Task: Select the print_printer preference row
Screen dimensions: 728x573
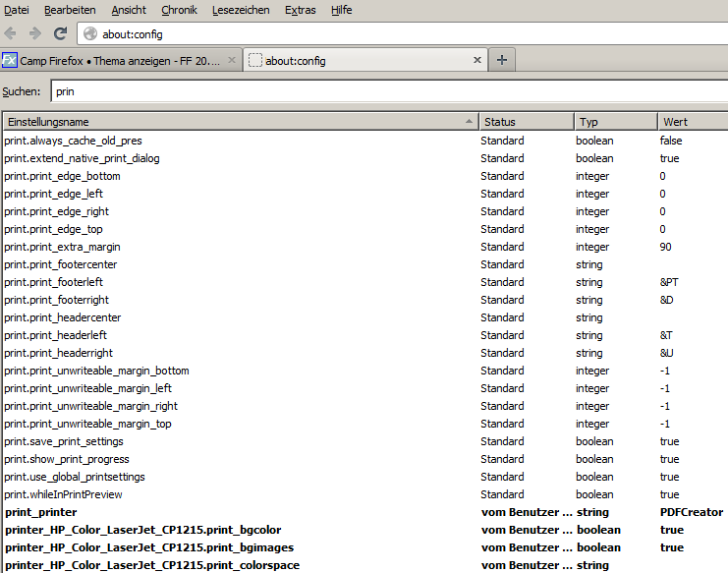Action: tap(365, 512)
